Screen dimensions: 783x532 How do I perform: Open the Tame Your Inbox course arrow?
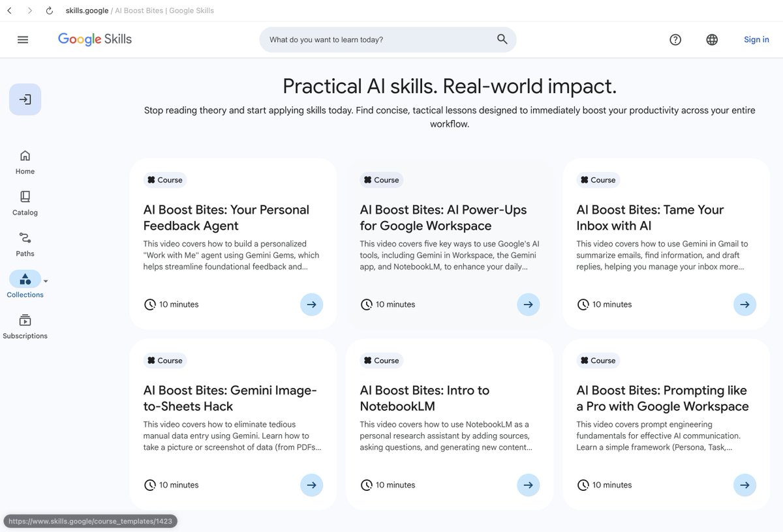tap(745, 304)
